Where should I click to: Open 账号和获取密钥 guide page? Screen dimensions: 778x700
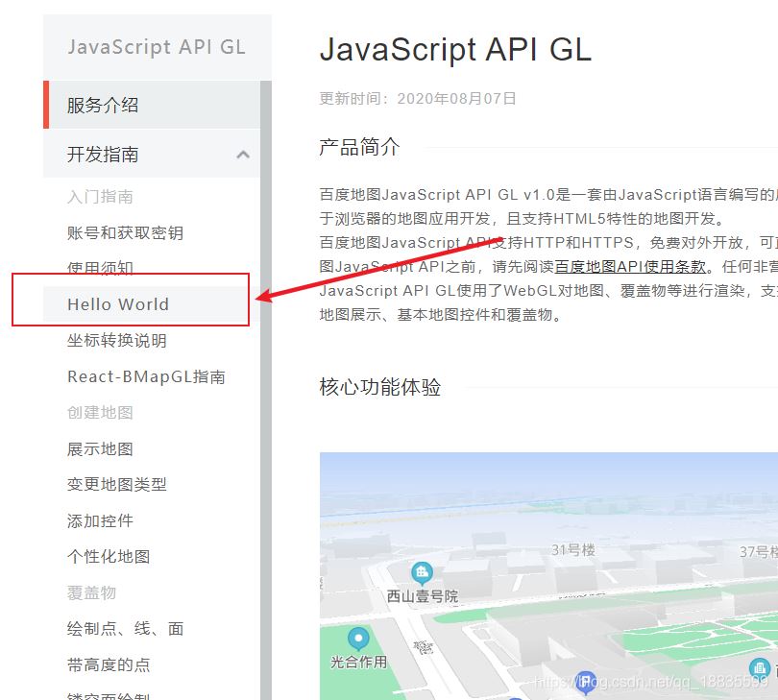[125, 232]
